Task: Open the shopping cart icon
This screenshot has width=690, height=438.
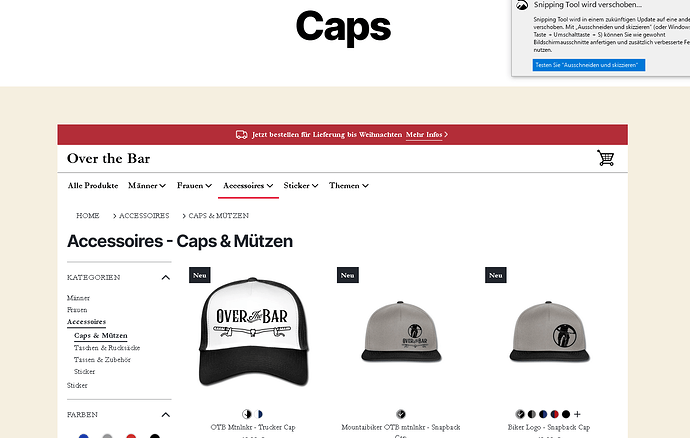Action: click(x=606, y=158)
